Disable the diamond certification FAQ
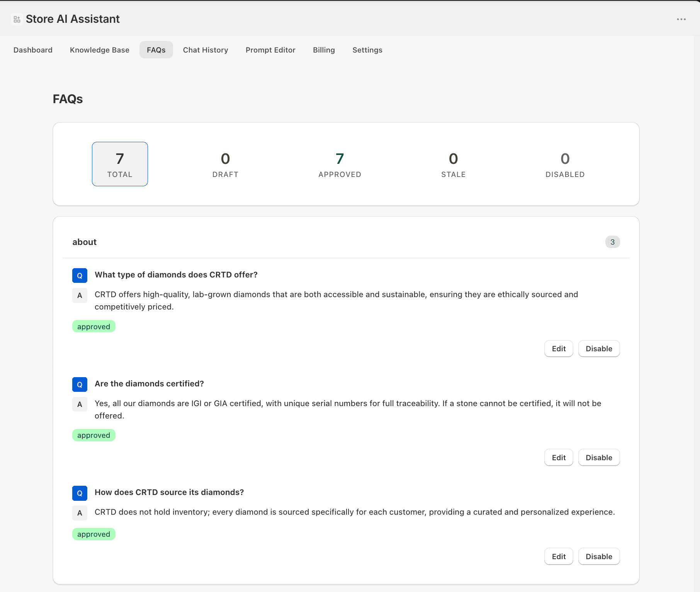 [599, 457]
